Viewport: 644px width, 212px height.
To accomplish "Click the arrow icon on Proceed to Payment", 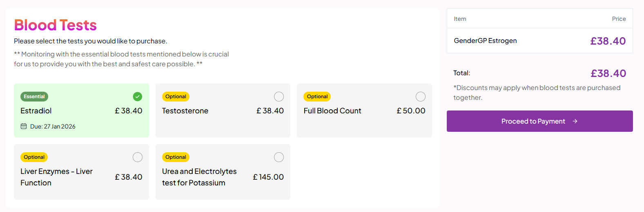I will pos(575,121).
